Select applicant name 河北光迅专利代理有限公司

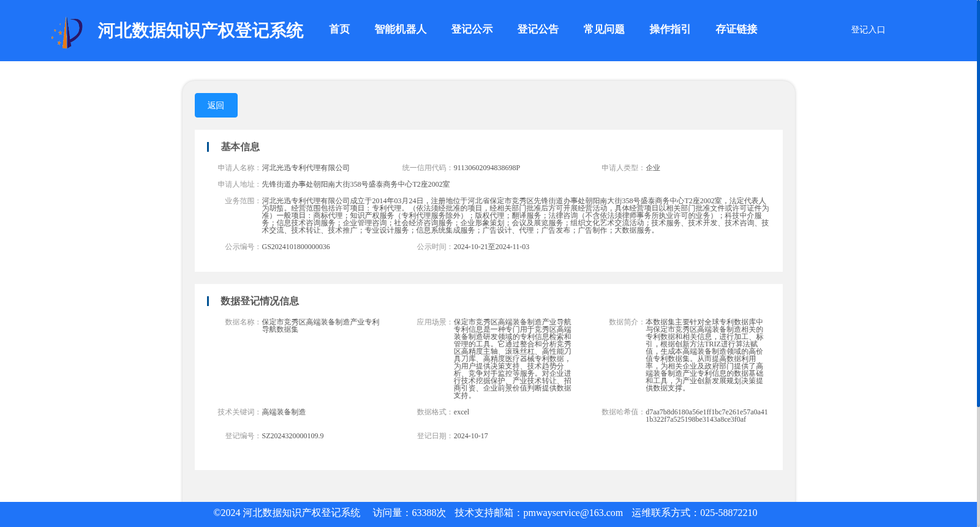(x=306, y=168)
